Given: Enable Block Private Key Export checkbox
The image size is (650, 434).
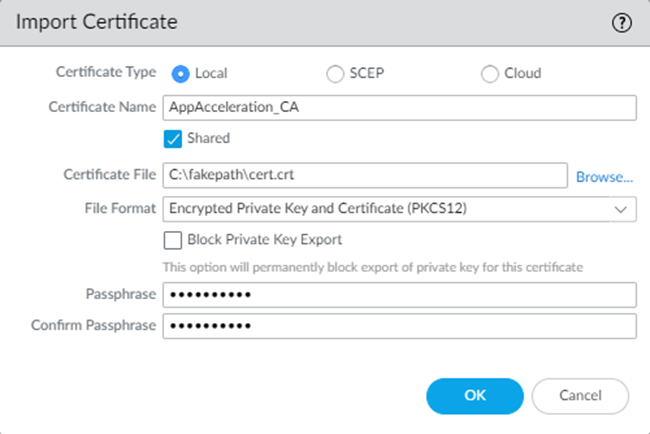Looking at the screenshot, I should tap(171, 240).
